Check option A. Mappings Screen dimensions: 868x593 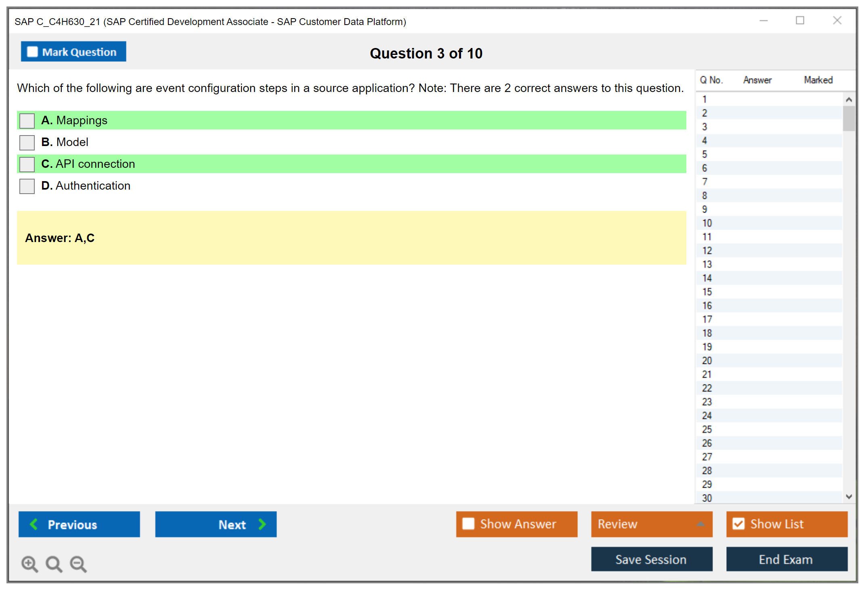click(27, 121)
